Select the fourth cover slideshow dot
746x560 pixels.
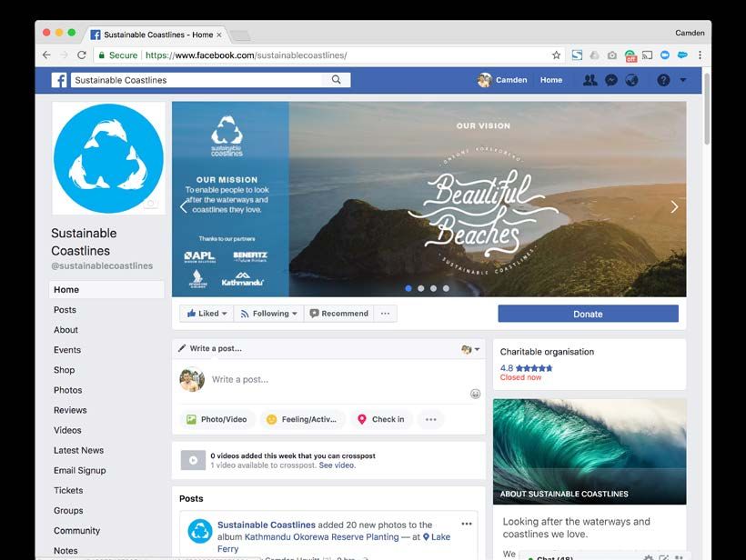point(446,288)
